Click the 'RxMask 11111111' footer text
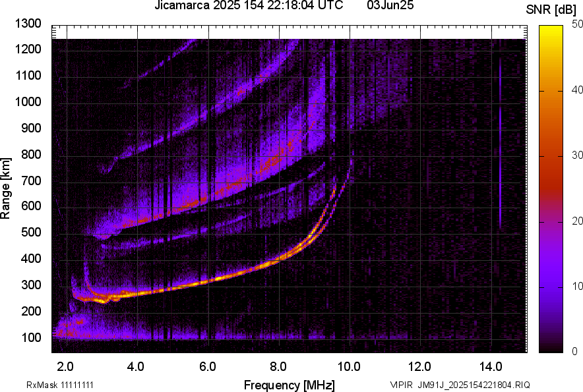Image resolution: width=583 pixels, height=392 pixels. 60,385
